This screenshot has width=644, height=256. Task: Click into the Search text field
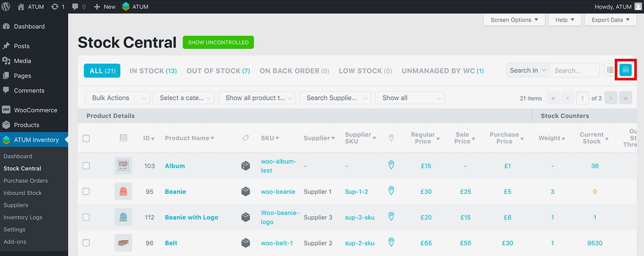[x=575, y=71]
